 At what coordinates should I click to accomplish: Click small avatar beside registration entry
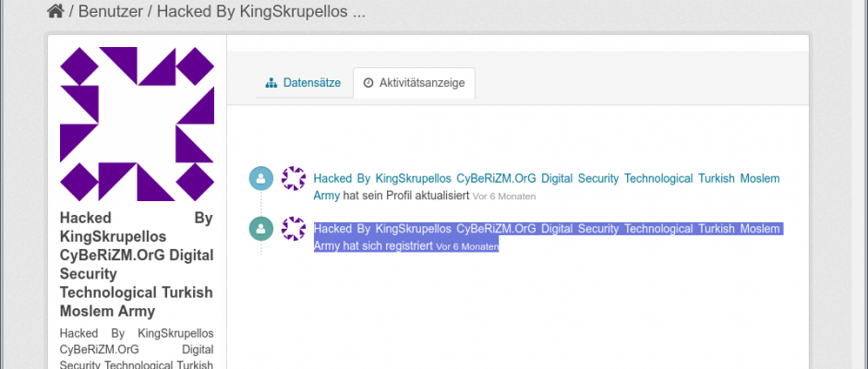pos(294,229)
